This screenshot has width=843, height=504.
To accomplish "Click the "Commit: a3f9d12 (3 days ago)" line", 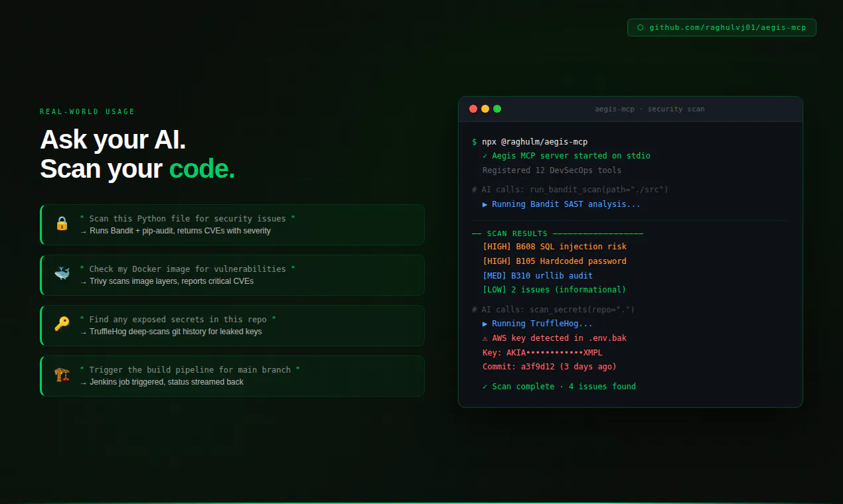I will pyautogui.click(x=550, y=367).
